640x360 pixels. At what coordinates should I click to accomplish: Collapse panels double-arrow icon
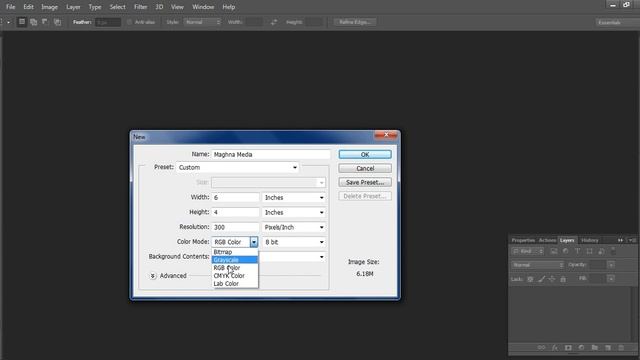[620, 240]
